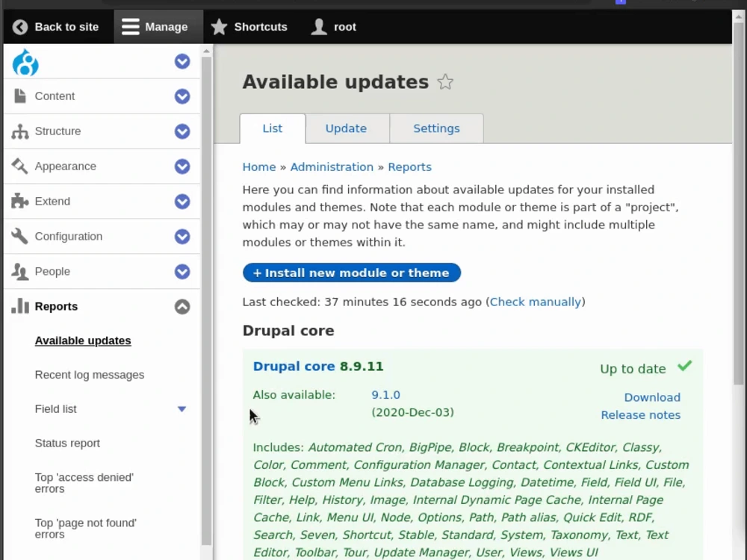Select People in the admin sidebar
This screenshot has height=560, width=747.
[x=52, y=272]
